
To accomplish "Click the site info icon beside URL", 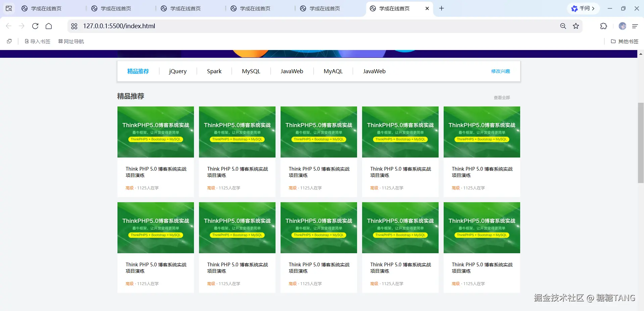I will pos(74,26).
